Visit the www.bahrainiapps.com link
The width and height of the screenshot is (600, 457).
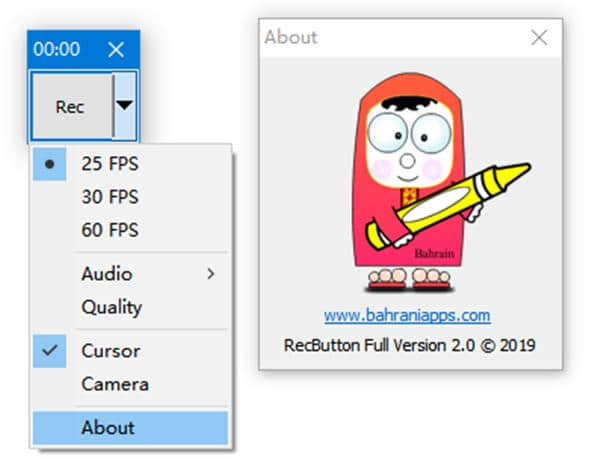click(x=407, y=316)
